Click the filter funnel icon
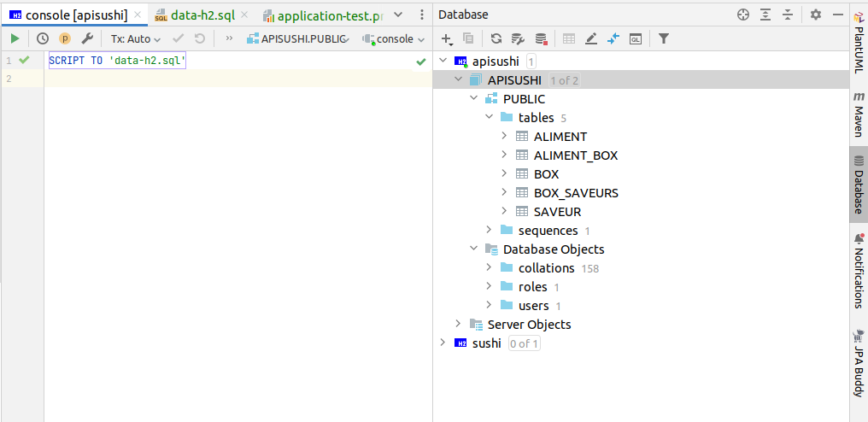Image resolution: width=868 pixels, height=422 pixels. (664, 38)
